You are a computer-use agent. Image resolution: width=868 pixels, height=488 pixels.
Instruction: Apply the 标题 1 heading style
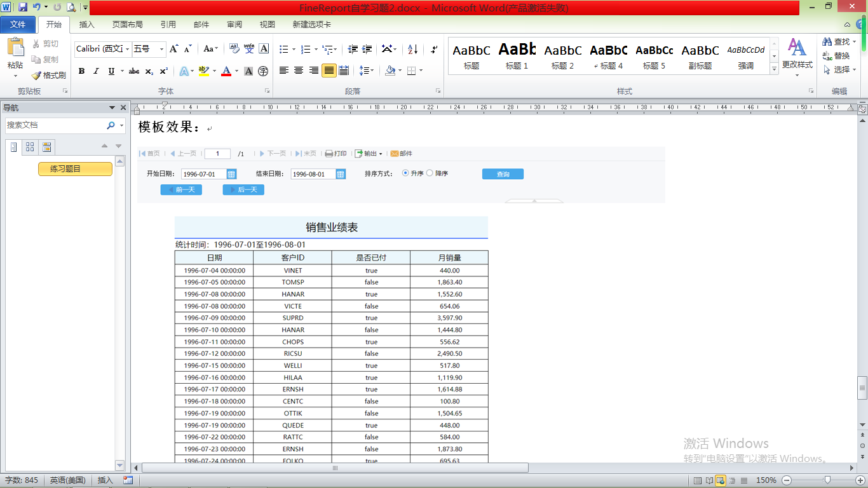pos(517,56)
